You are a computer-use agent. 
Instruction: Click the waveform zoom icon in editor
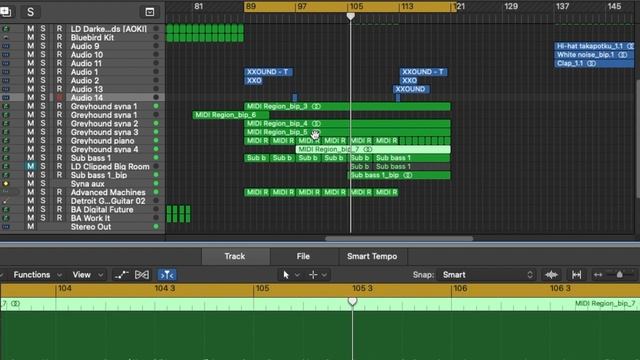point(551,275)
